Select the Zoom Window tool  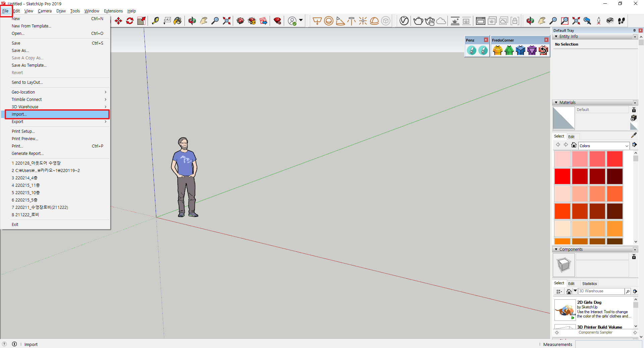tap(565, 21)
